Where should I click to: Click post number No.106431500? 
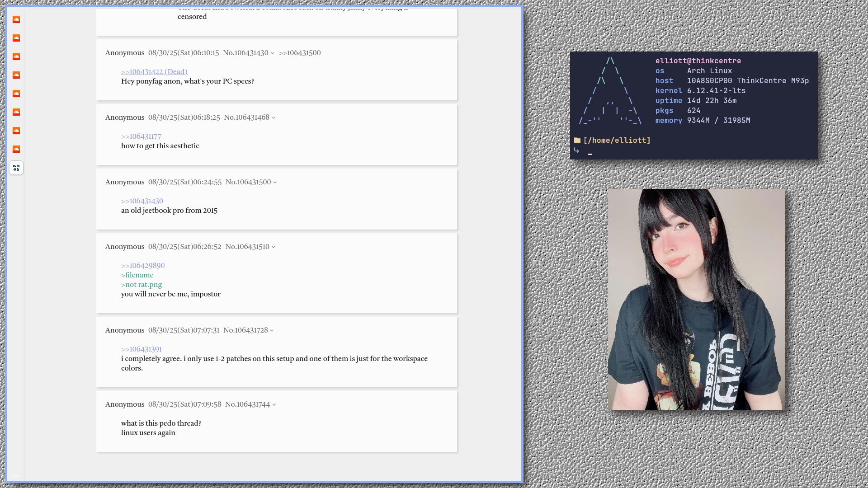click(248, 182)
